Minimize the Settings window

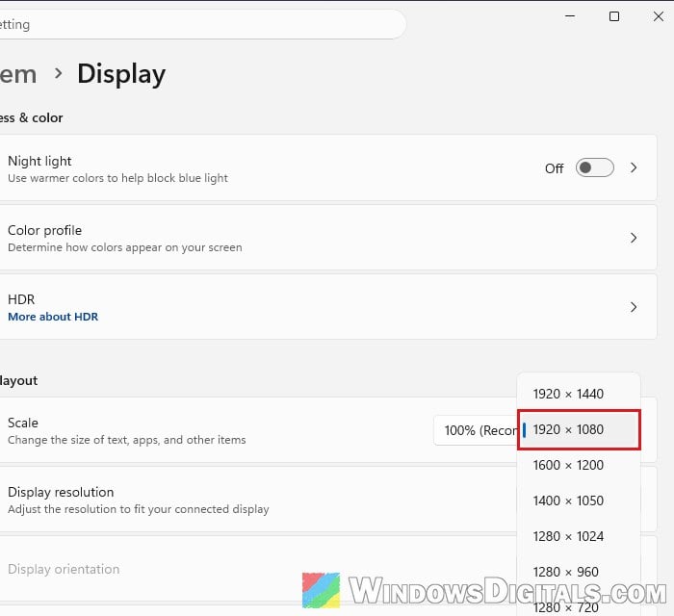[x=570, y=16]
